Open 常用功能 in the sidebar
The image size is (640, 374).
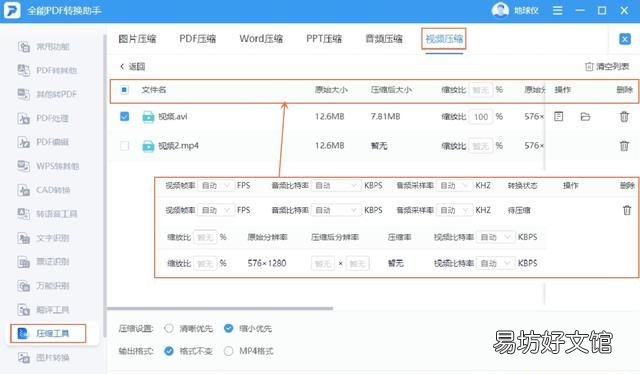coord(44,47)
